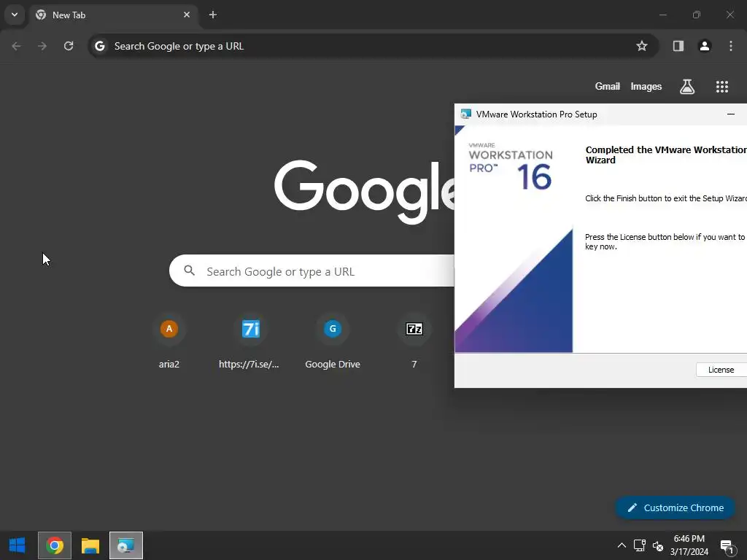Viewport: 747px width, 560px height.
Task: Click the Customize Chrome button
Action: [675, 507]
